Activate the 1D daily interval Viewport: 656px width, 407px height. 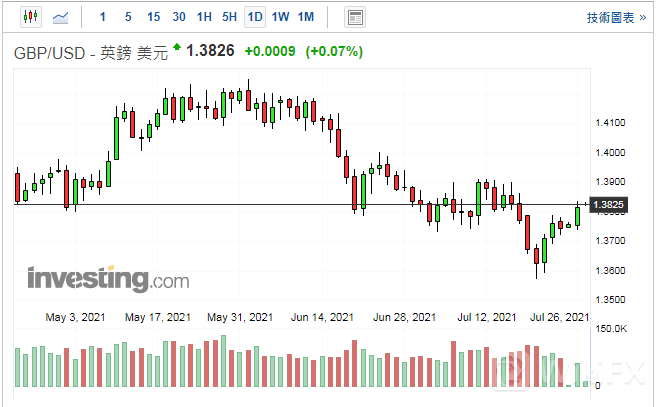coord(255,17)
